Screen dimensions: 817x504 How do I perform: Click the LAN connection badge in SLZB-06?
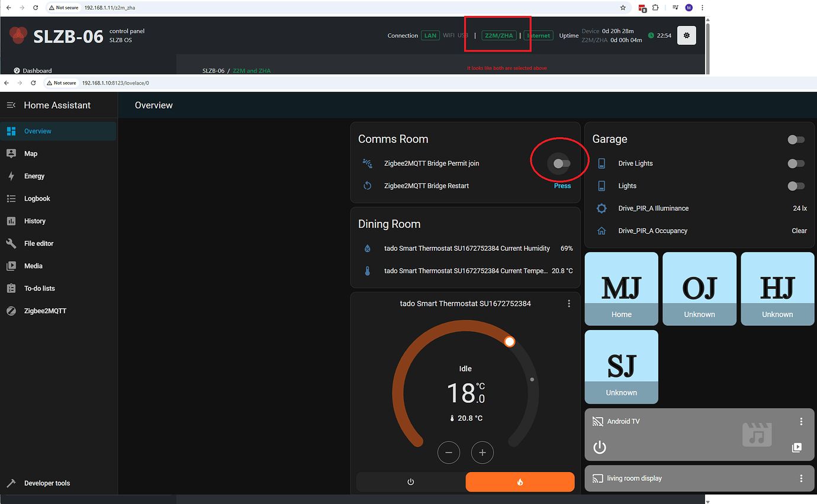pos(430,35)
